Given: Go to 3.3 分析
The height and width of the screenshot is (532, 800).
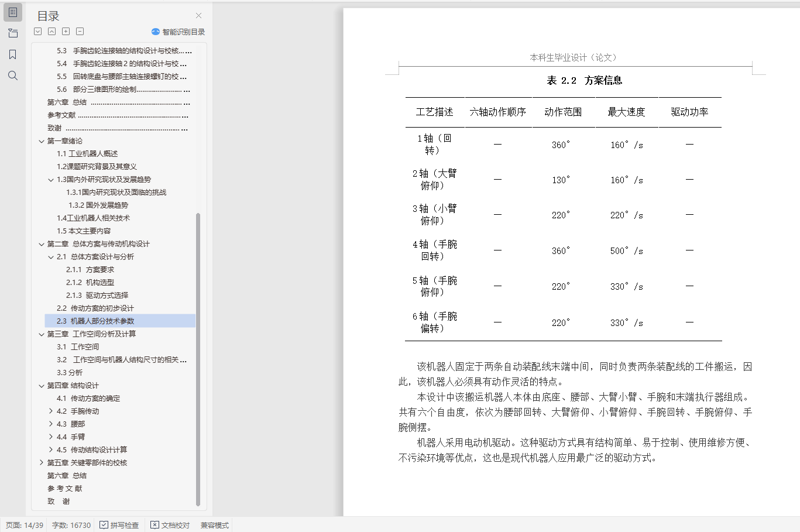Looking at the screenshot, I should click(70, 373).
